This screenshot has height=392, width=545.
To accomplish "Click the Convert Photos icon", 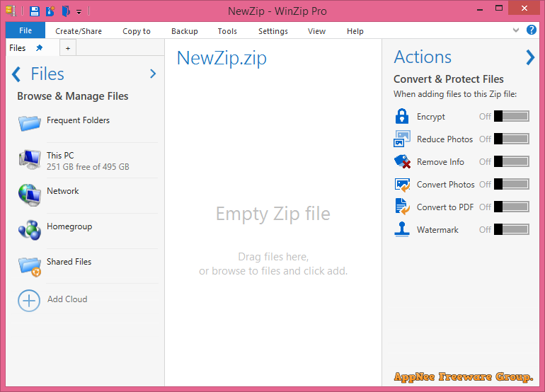I will click(402, 185).
